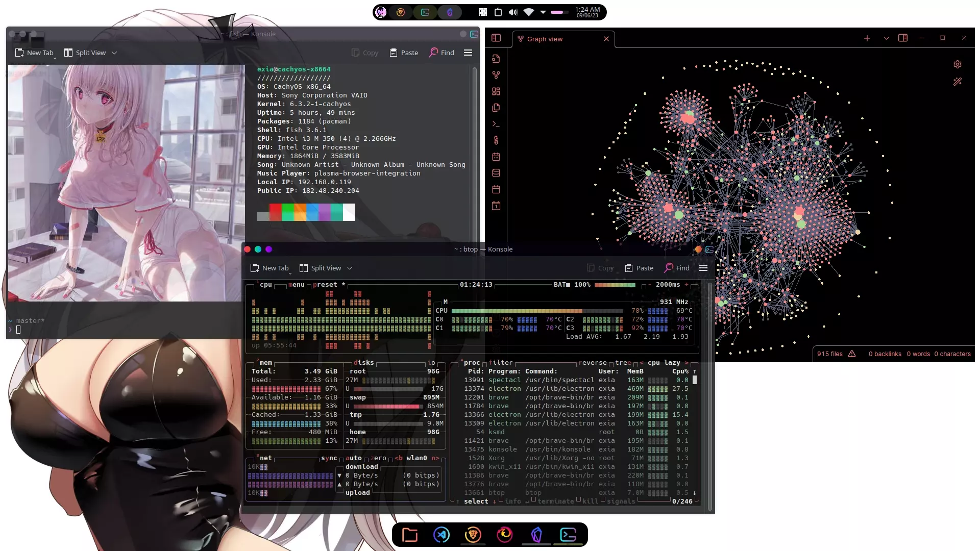Switch network interface with n> in btop
The width and height of the screenshot is (980, 551).
tap(435, 458)
